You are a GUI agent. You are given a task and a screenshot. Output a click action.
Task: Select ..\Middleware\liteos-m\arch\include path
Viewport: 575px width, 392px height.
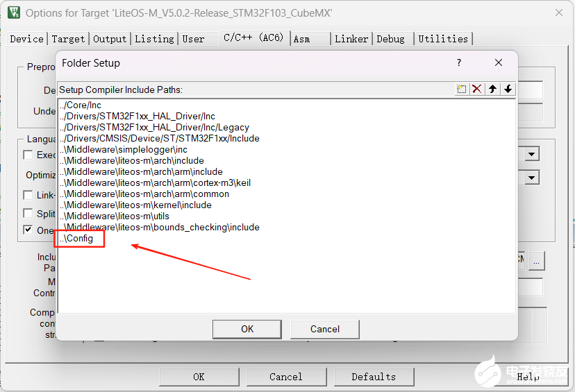287,160
